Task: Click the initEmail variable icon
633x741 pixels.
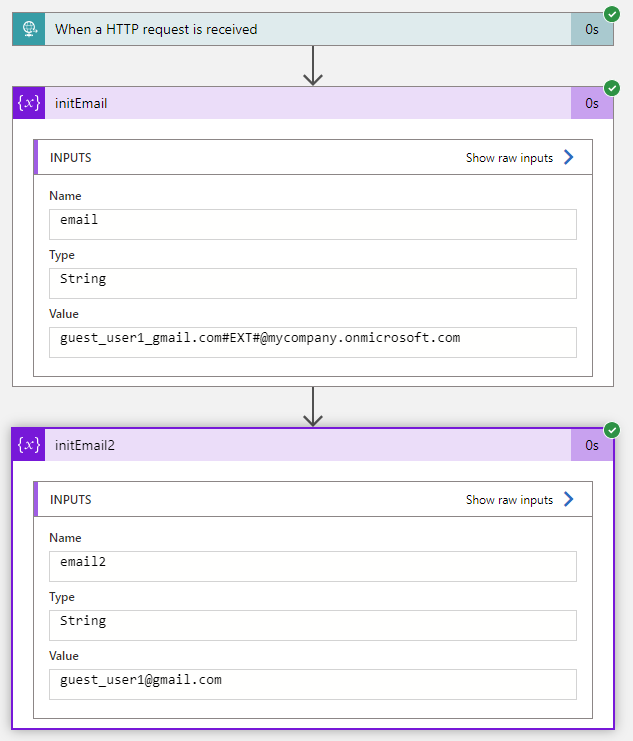Action: 29,103
